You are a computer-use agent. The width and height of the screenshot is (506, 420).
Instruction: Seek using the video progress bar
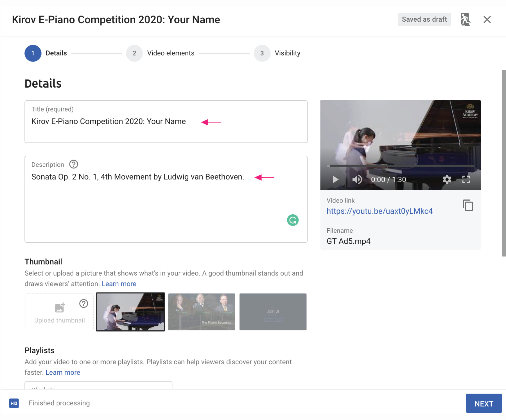coord(400,166)
